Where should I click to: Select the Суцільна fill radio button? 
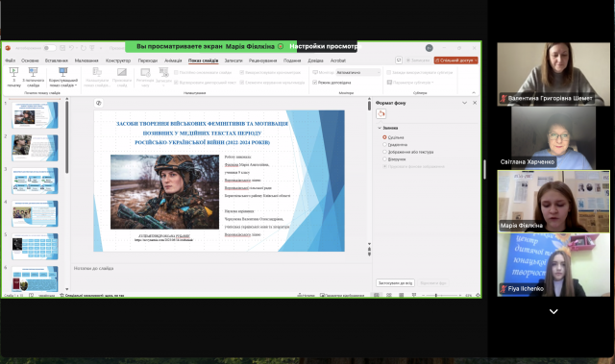[384, 137]
